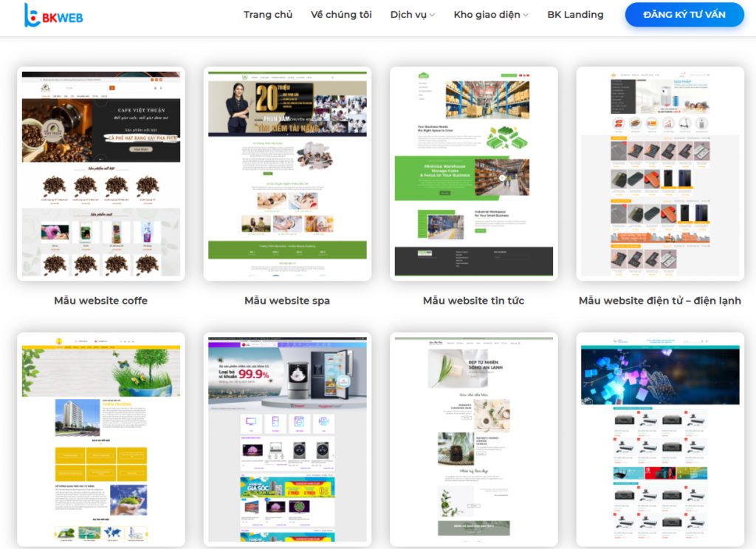Click Mẫu website điện tử – điện lạnh title
The image size is (756, 549).
pos(660,301)
